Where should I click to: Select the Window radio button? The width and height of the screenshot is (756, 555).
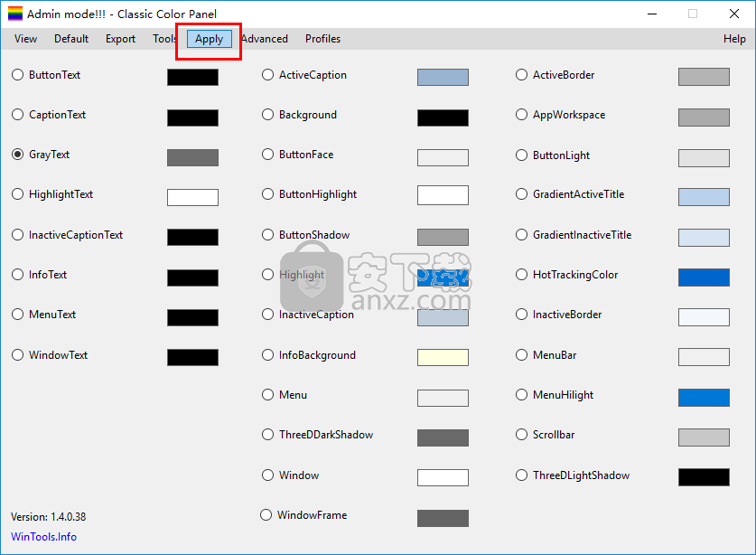267,475
